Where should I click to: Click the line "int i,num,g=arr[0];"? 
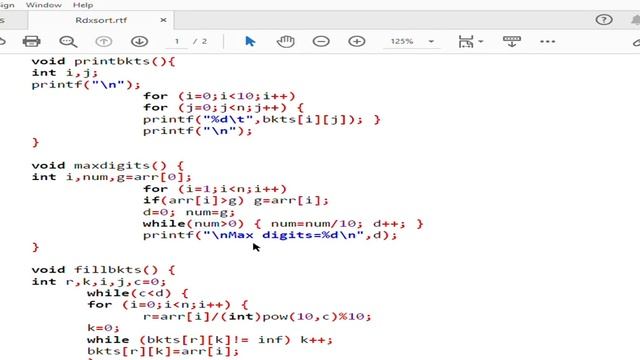pos(111,177)
